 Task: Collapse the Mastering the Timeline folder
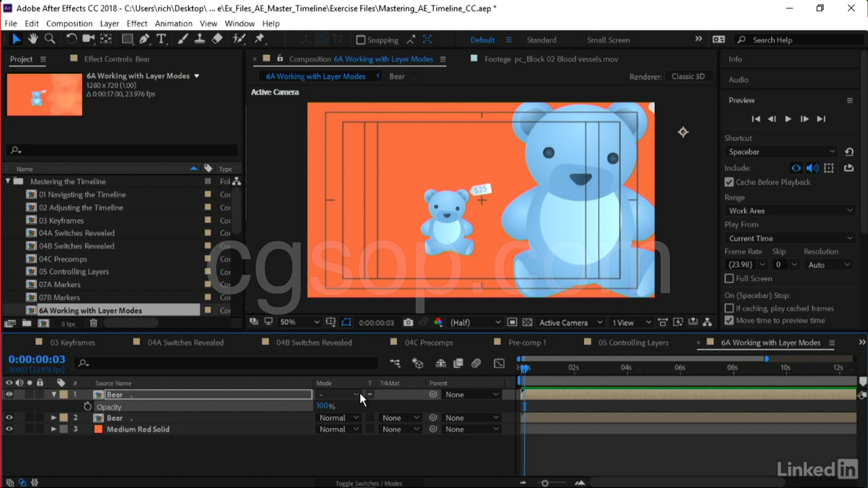coord(8,182)
